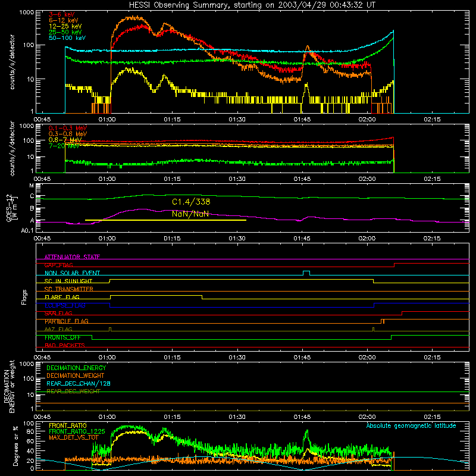Click the green FRONT_RATIO_1225 legend label
This screenshot has height=476, width=476.
pyautogui.click(x=77, y=432)
